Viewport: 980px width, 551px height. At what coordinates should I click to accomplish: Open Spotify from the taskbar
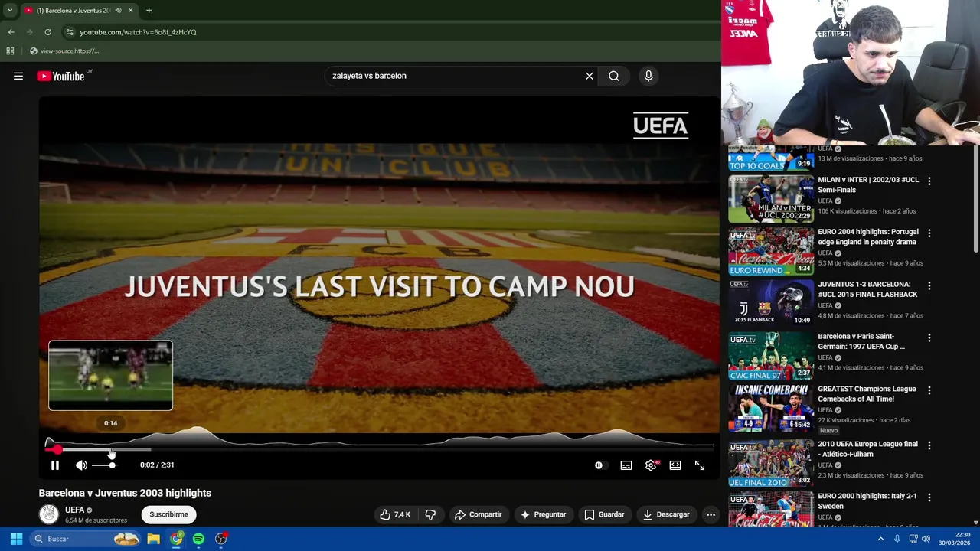198,539
